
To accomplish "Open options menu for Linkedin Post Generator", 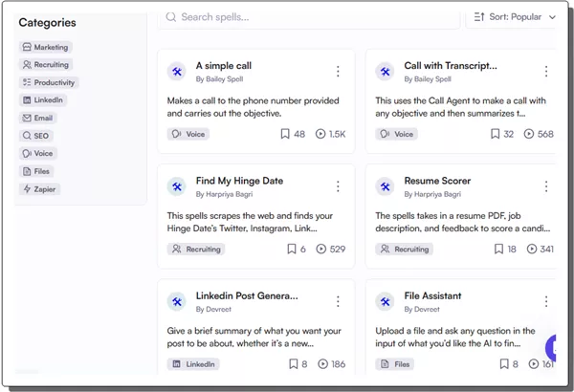I will (338, 301).
